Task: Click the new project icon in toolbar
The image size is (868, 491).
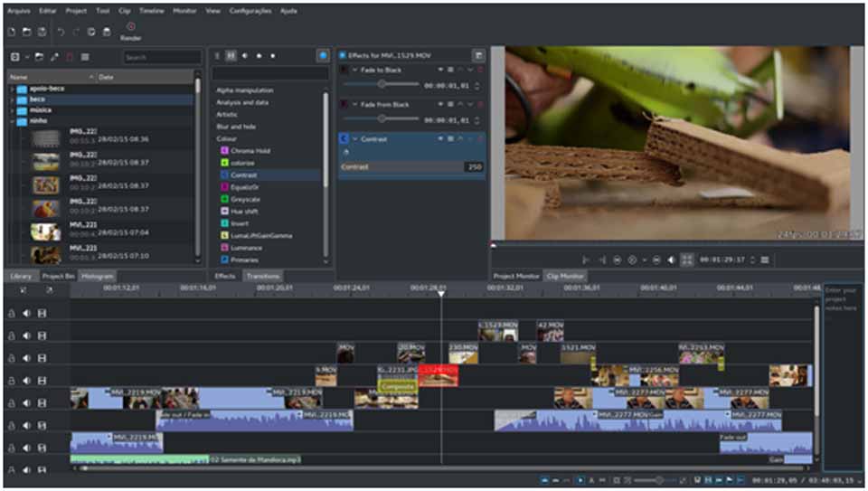Action: tap(12, 32)
